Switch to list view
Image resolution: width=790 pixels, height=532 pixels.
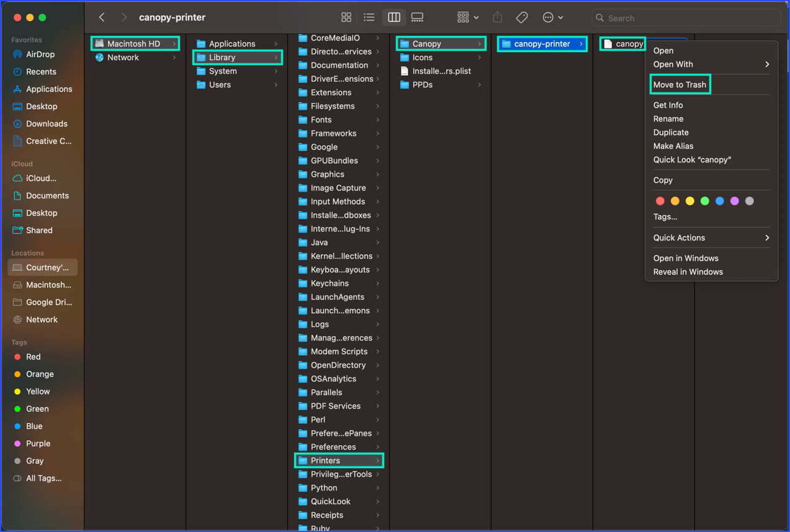click(x=369, y=17)
